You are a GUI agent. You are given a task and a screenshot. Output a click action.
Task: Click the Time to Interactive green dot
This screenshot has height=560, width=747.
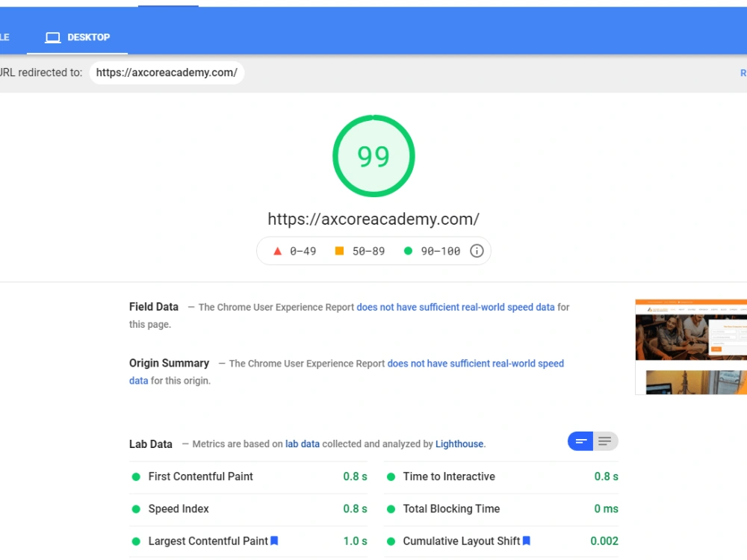pos(391,476)
